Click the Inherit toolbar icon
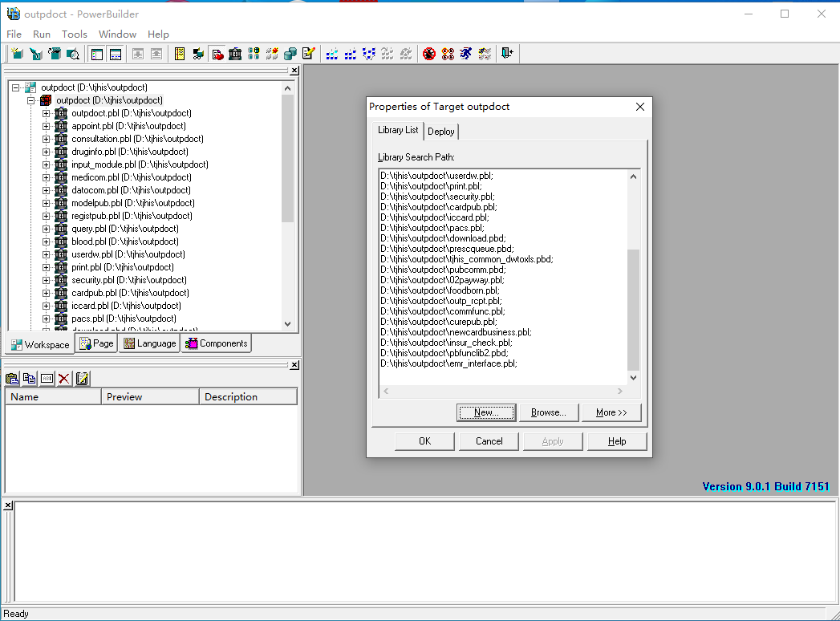The height and width of the screenshot is (621, 840). tap(36, 54)
